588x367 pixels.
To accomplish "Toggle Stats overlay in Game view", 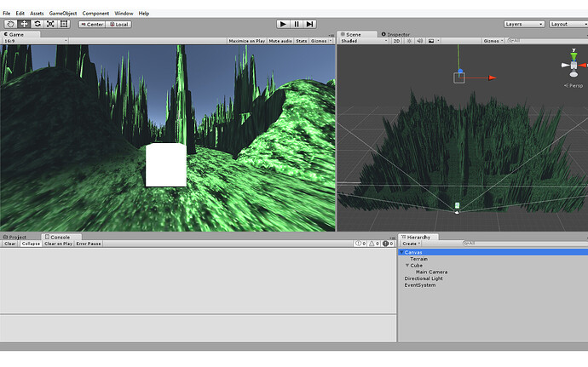I will click(x=301, y=41).
